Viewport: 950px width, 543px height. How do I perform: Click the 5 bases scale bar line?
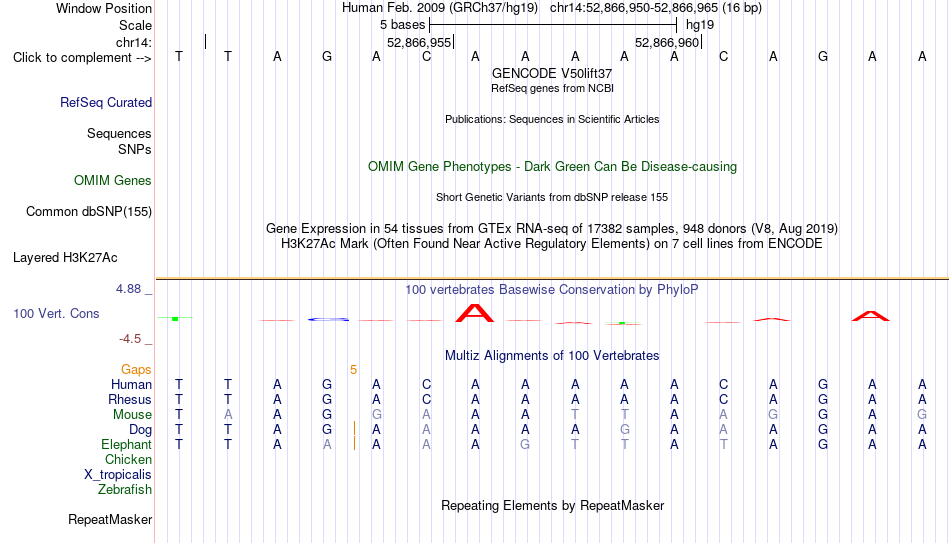[x=553, y=25]
